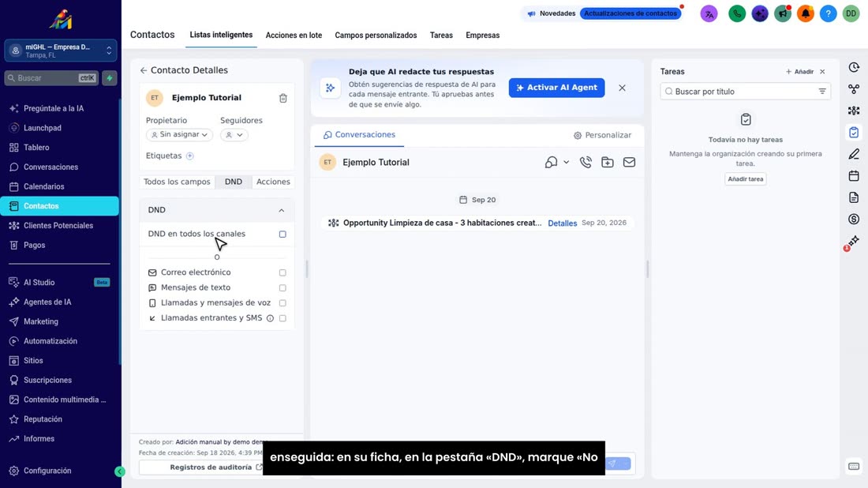The height and width of the screenshot is (488, 868).
Task: Open the notes pencil icon in the right rail
Action: (x=854, y=154)
